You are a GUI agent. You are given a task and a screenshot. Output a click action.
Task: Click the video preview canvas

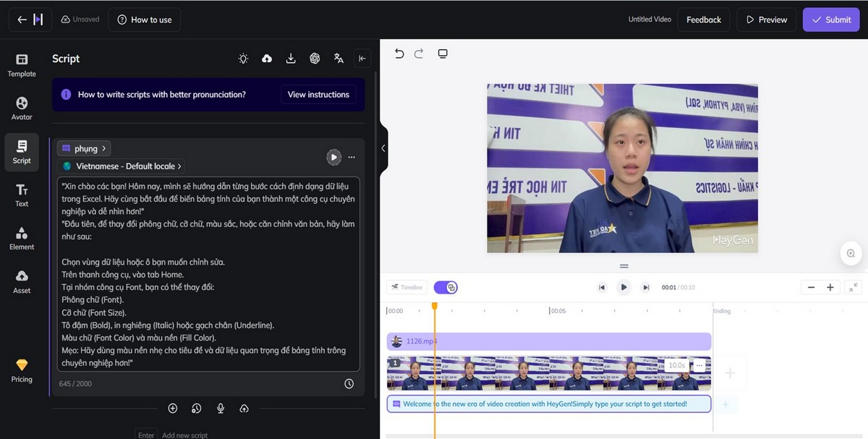coord(622,168)
